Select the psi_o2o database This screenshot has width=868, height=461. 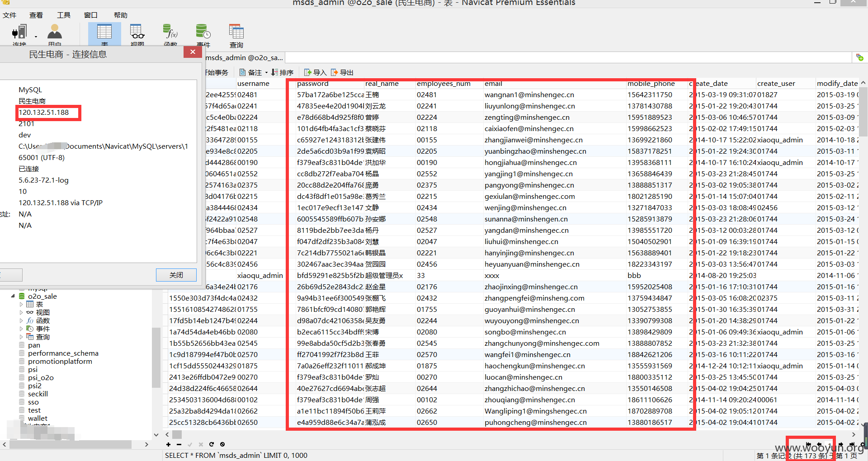[x=41, y=378]
